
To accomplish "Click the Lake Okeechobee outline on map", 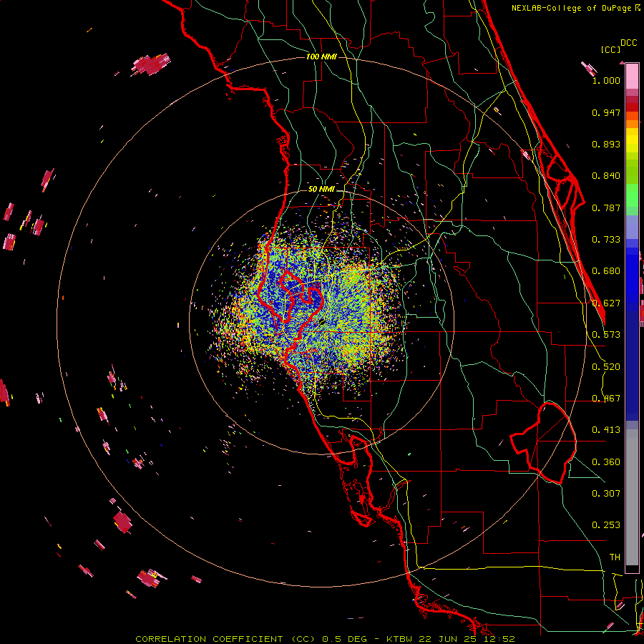I will tap(543, 443).
